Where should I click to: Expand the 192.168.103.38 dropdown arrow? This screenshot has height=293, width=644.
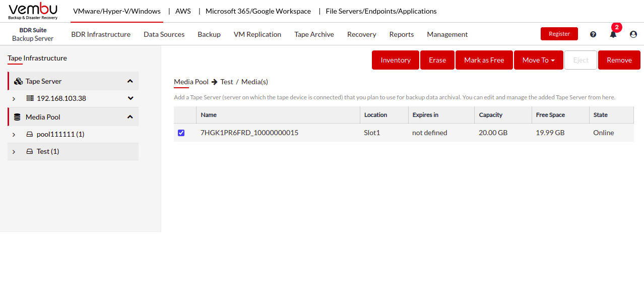pos(131,98)
